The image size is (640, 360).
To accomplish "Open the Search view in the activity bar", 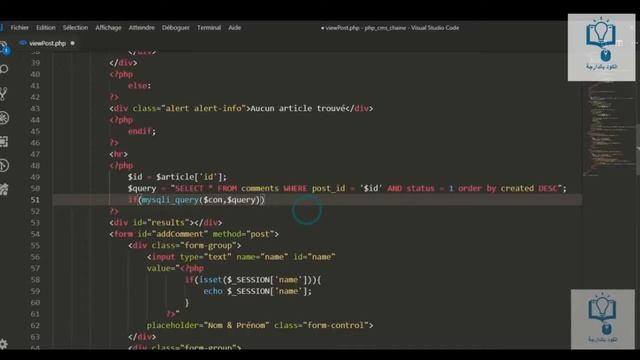I will 4,69.
